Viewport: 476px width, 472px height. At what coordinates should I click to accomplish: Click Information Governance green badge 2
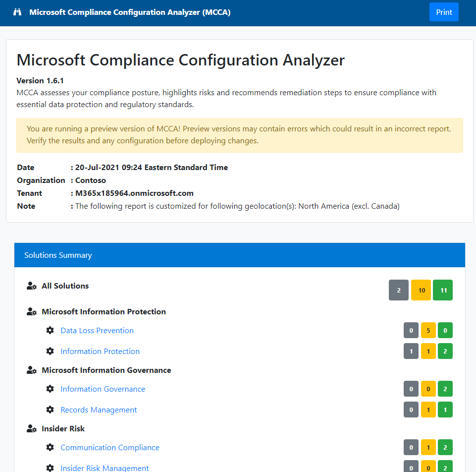445,389
